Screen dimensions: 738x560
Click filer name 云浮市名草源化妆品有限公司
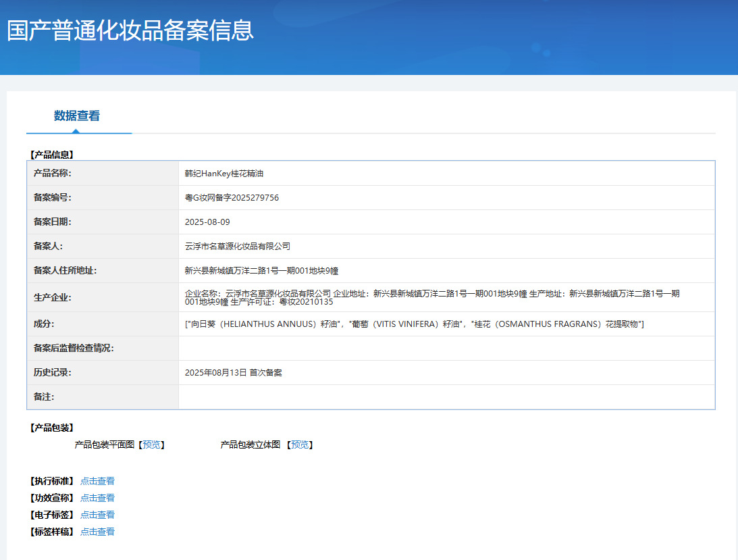(x=237, y=247)
